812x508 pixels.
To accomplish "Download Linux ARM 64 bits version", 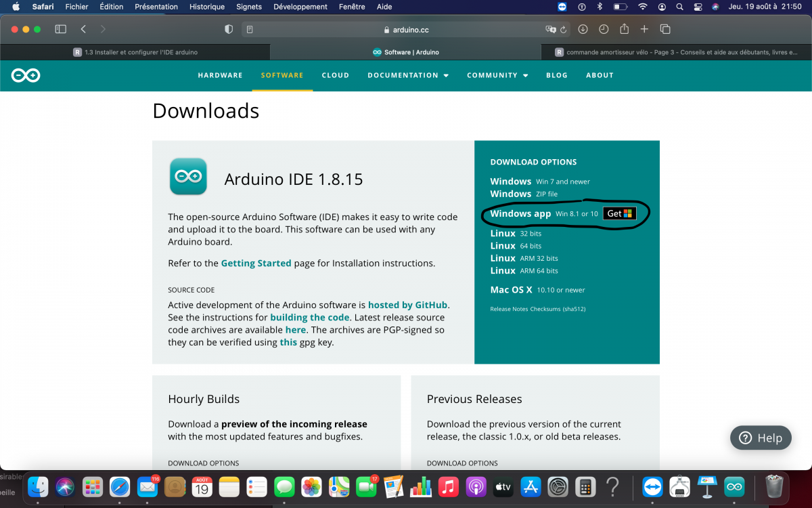I will tap(524, 270).
